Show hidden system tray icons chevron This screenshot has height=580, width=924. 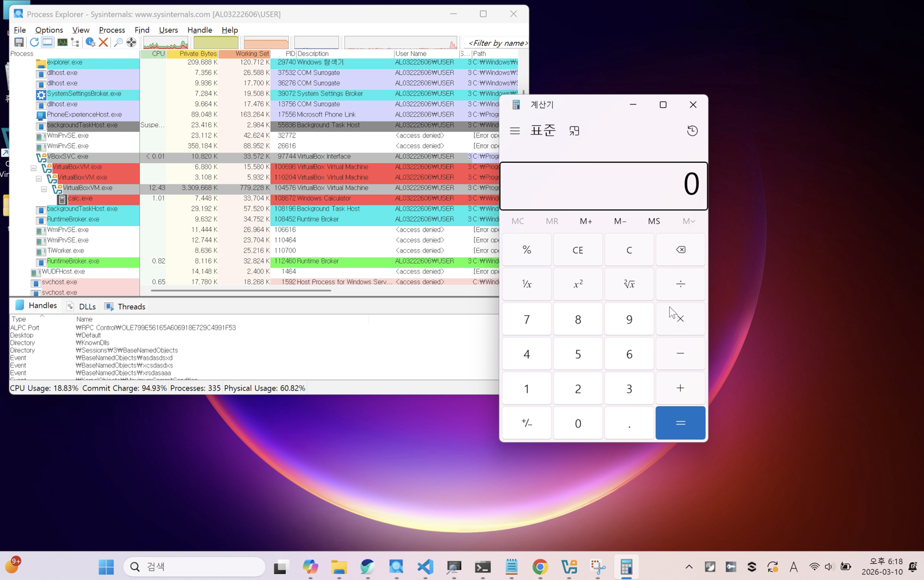pyautogui.click(x=689, y=567)
